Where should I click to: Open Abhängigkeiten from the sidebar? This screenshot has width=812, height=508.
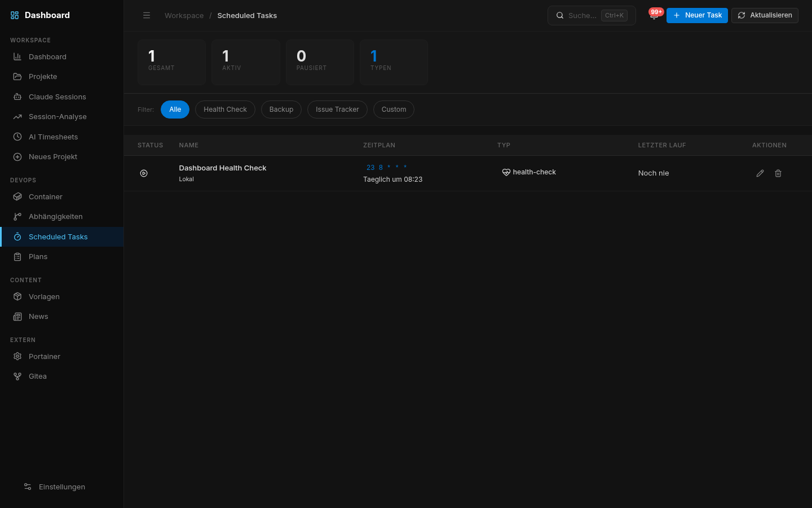point(55,216)
